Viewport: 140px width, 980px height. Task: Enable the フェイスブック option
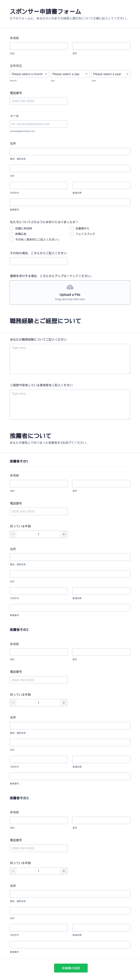pyautogui.click(x=71, y=234)
